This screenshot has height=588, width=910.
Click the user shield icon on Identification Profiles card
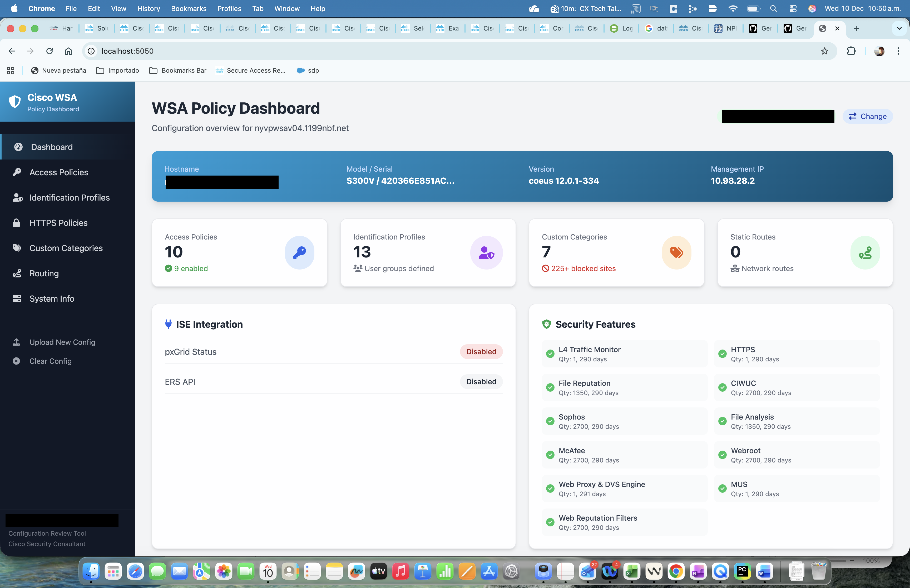486,252
